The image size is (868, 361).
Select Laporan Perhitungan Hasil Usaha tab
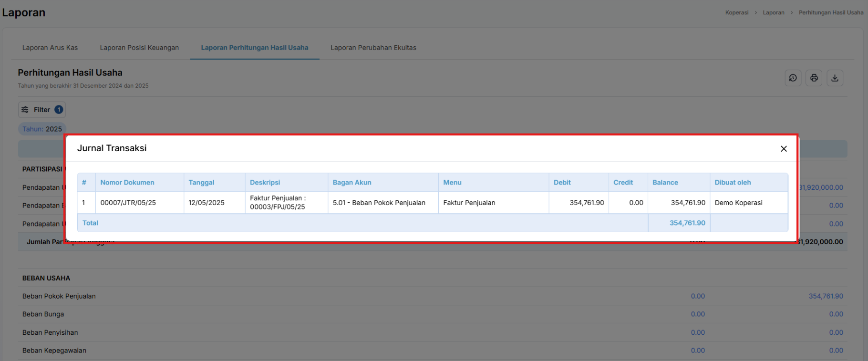255,48
